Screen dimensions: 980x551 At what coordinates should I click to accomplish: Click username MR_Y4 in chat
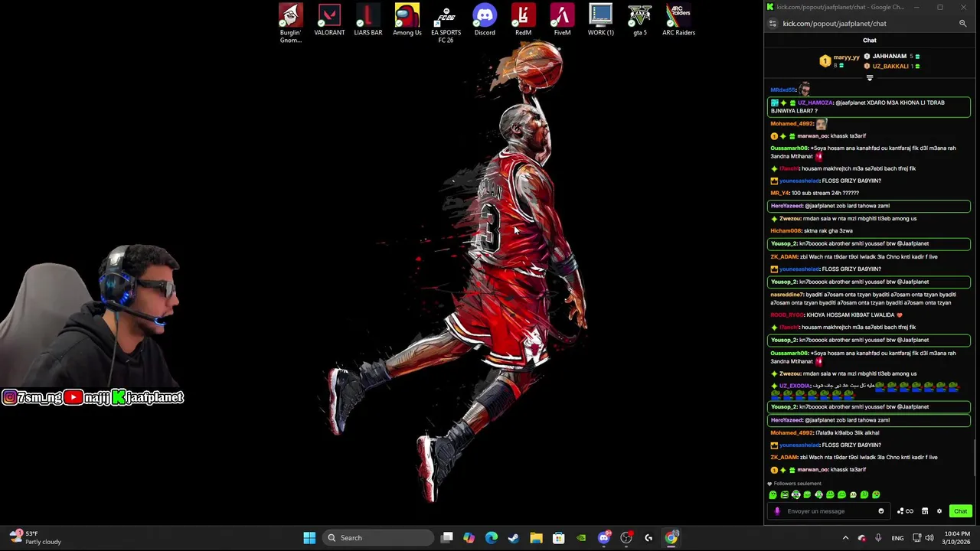click(779, 193)
